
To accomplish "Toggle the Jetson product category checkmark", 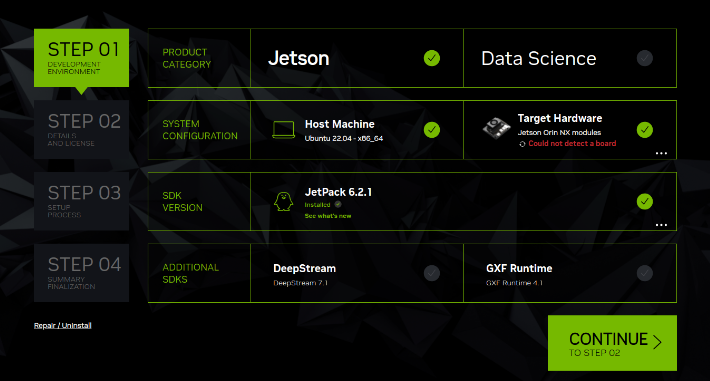I will click(x=432, y=58).
